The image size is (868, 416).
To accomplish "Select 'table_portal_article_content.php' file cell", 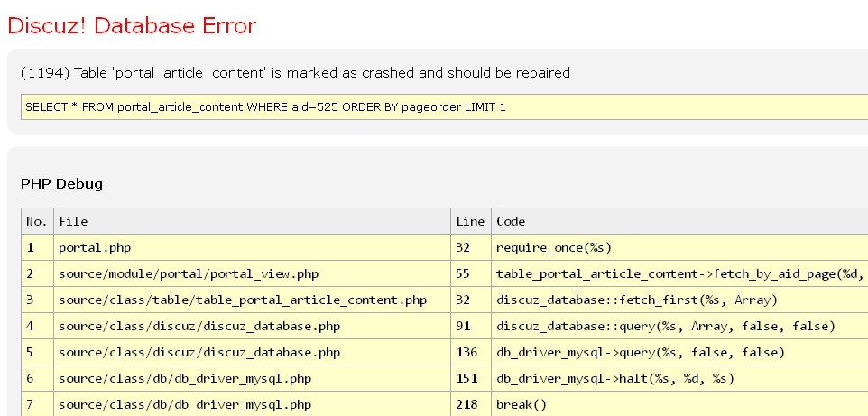I will pyautogui.click(x=253, y=300).
